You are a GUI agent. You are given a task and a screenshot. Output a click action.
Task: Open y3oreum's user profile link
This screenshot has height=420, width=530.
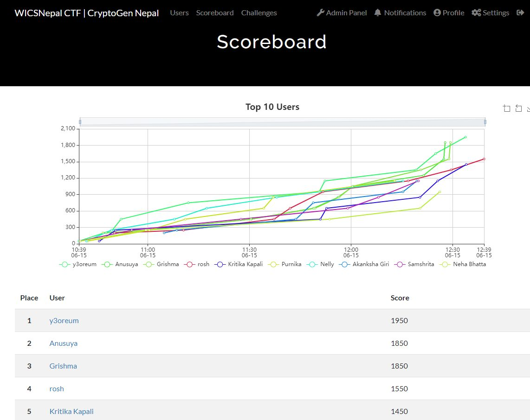64,320
